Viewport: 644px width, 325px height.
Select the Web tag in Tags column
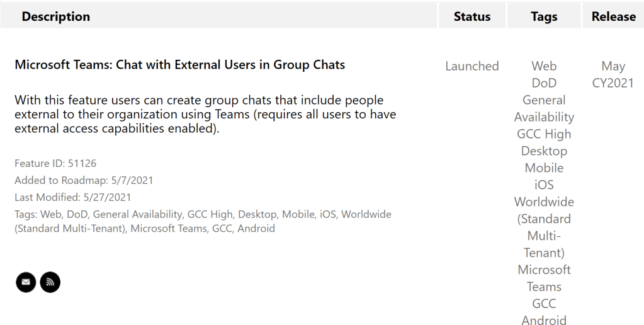(x=544, y=66)
